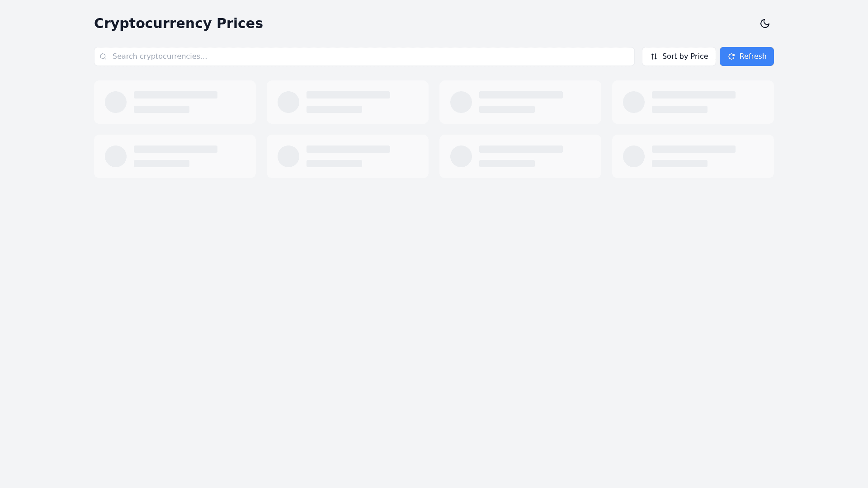Image resolution: width=868 pixels, height=488 pixels.
Task: Click the circle placeholder in the second top-row card
Action: coord(288,102)
